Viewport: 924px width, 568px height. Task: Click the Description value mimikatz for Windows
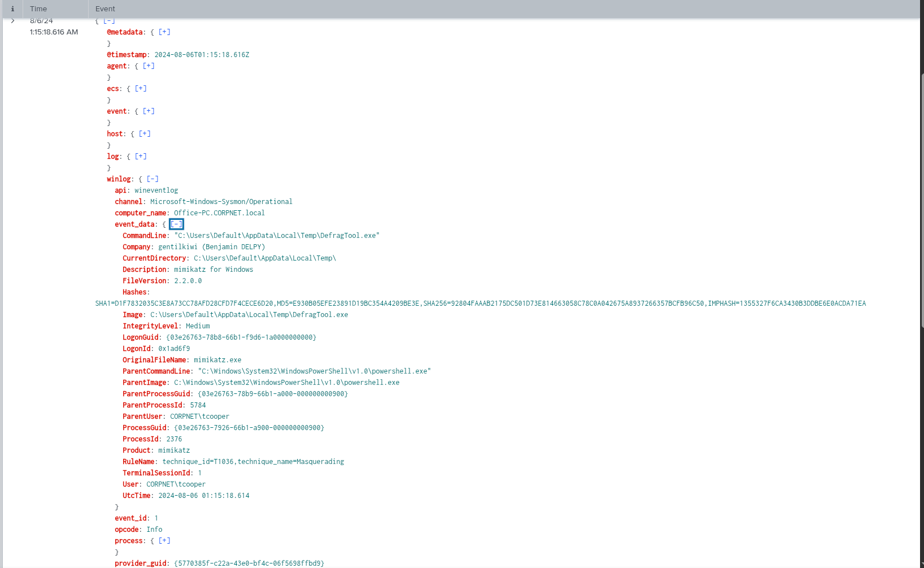(213, 270)
